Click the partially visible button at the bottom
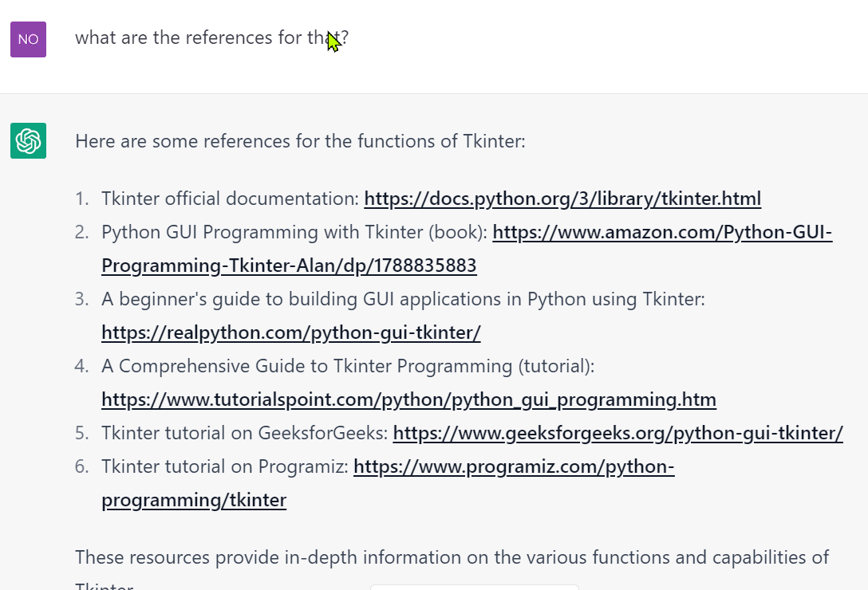The image size is (868, 590). point(474,586)
